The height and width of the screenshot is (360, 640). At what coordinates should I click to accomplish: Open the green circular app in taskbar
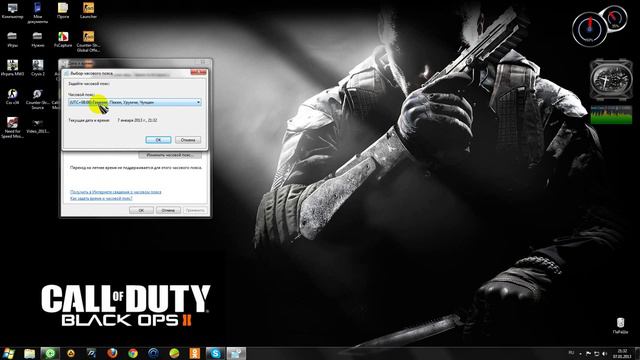pyautogui.click(x=50, y=353)
